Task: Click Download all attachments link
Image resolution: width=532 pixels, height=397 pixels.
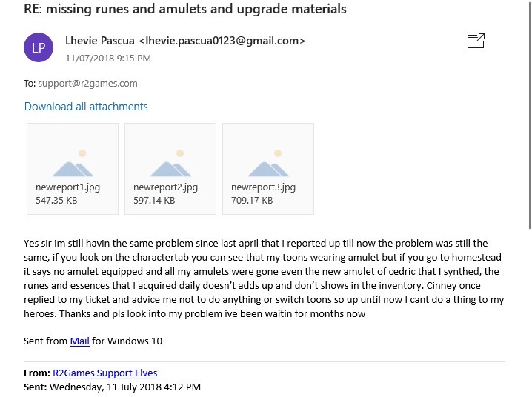Action: [x=86, y=107]
